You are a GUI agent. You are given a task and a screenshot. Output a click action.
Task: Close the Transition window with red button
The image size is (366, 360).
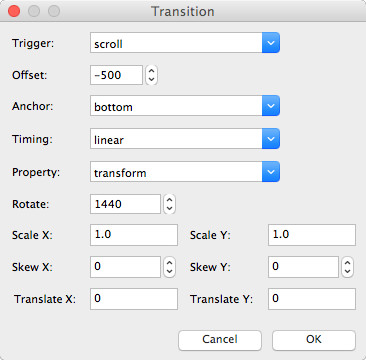[14, 11]
